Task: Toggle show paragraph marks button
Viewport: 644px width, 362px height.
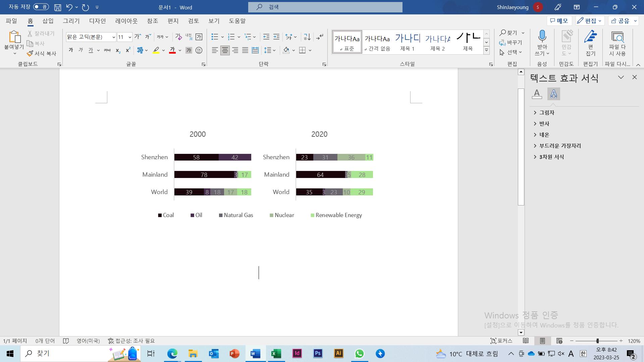Action: [320, 37]
